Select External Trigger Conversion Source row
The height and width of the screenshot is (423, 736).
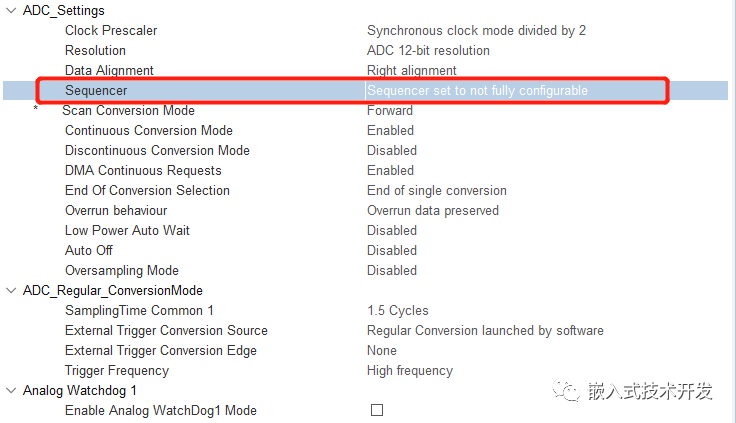[166, 330]
